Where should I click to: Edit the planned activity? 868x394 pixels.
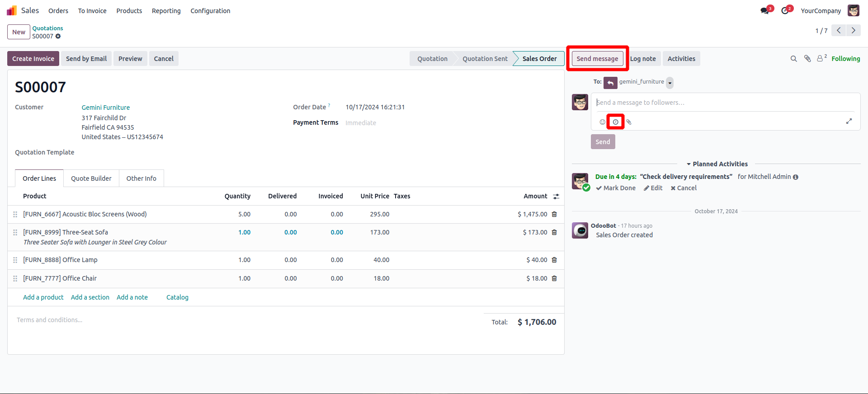point(653,188)
